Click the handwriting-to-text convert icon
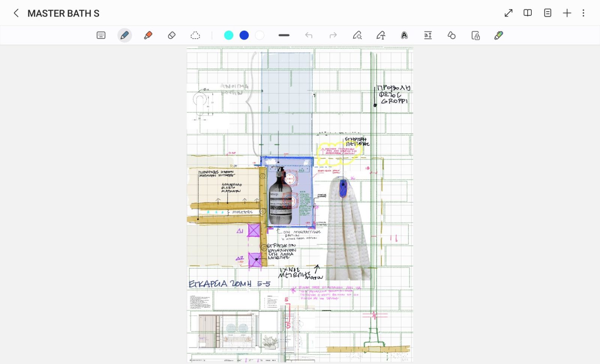This screenshot has height=364, width=600. point(381,35)
